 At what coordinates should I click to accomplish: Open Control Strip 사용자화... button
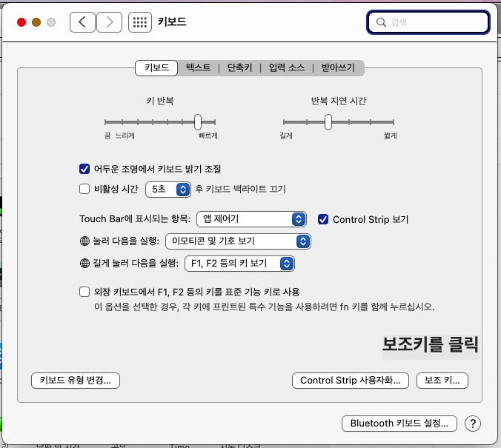(x=351, y=381)
